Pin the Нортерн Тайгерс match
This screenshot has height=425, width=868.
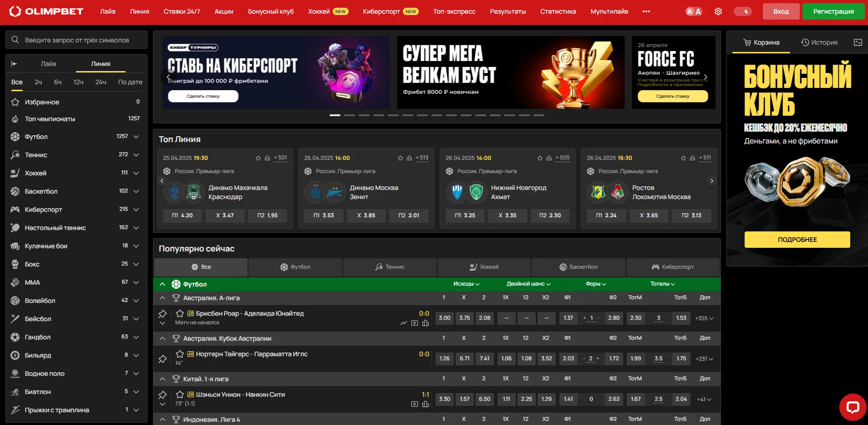pos(162,359)
